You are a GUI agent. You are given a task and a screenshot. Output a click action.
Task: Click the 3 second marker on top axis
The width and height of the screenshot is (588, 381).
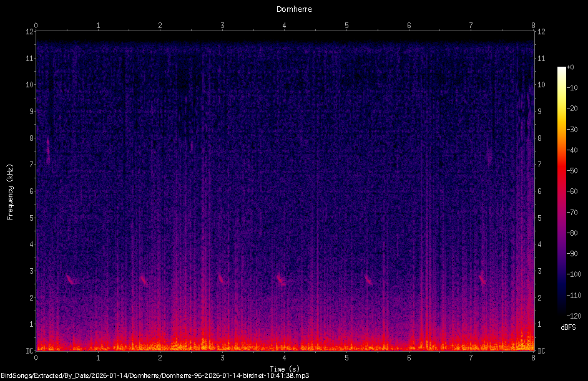tap(222, 26)
